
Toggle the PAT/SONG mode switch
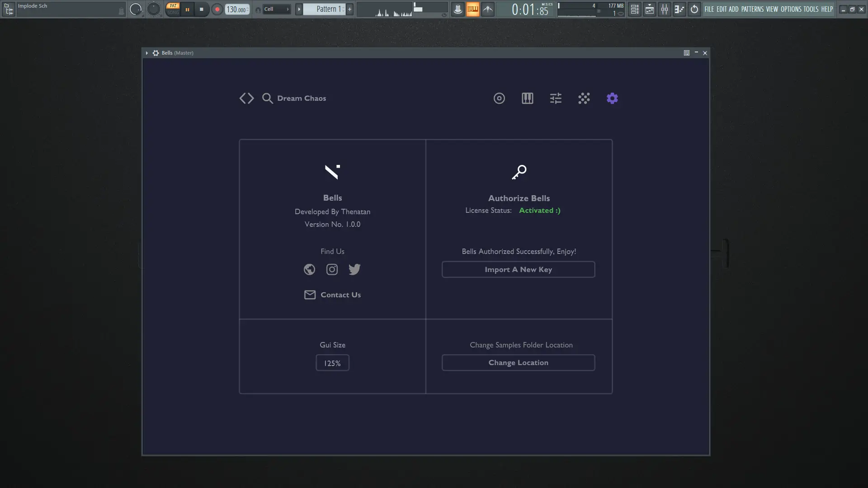tap(173, 9)
